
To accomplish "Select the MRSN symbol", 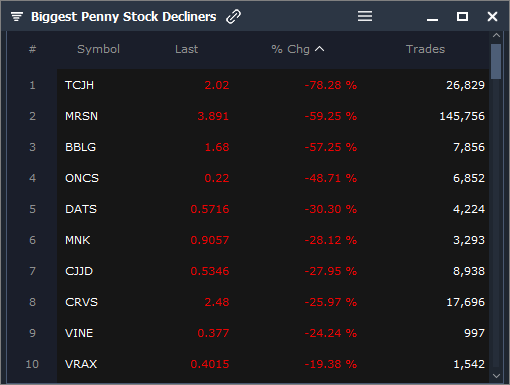I will click(x=81, y=116).
